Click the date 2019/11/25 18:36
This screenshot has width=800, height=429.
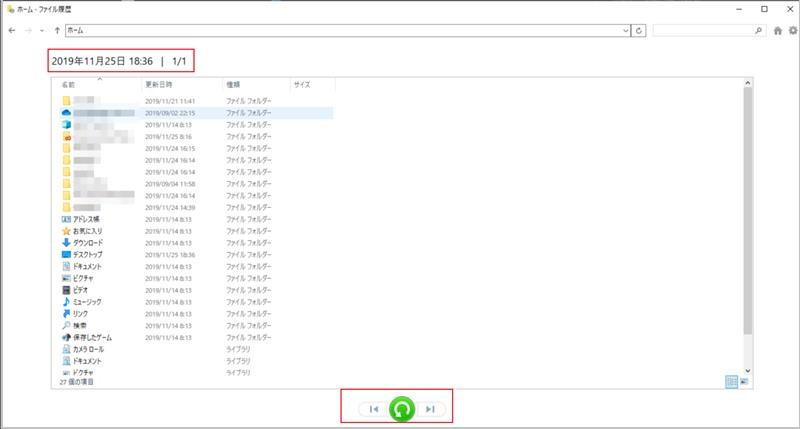tap(170, 255)
